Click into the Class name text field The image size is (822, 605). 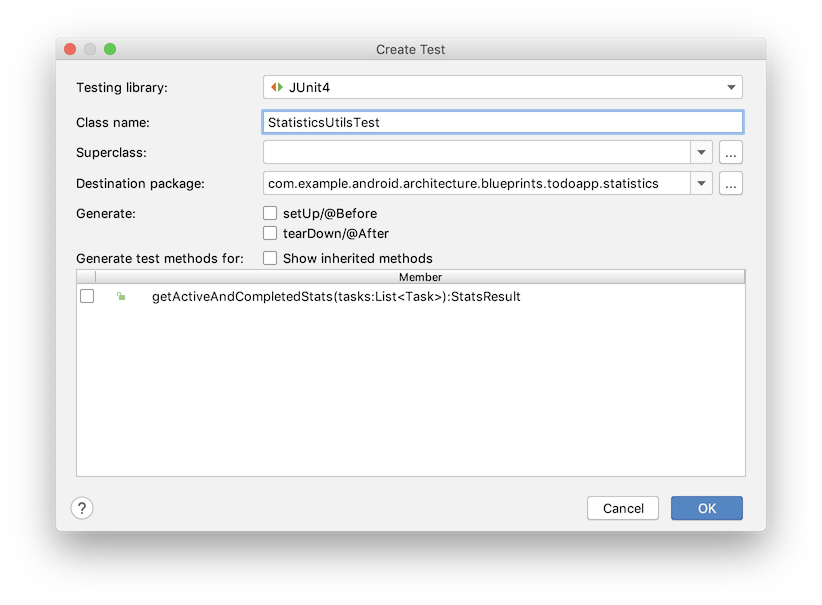click(x=502, y=122)
